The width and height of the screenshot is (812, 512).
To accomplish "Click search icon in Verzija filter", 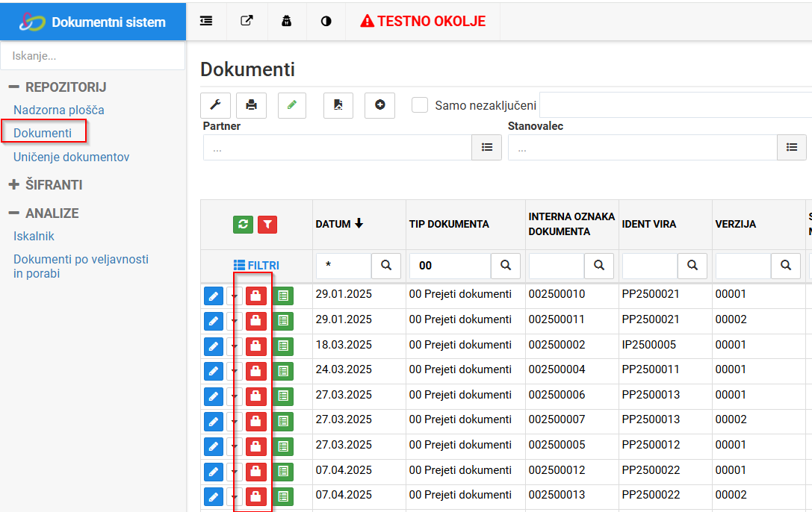I will coord(786,265).
